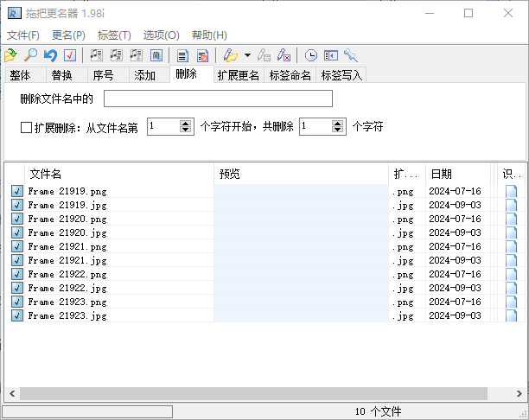Click the pencil edit icon in toolbar
Image resolution: width=529 pixels, height=420 pixels.
coord(231,55)
